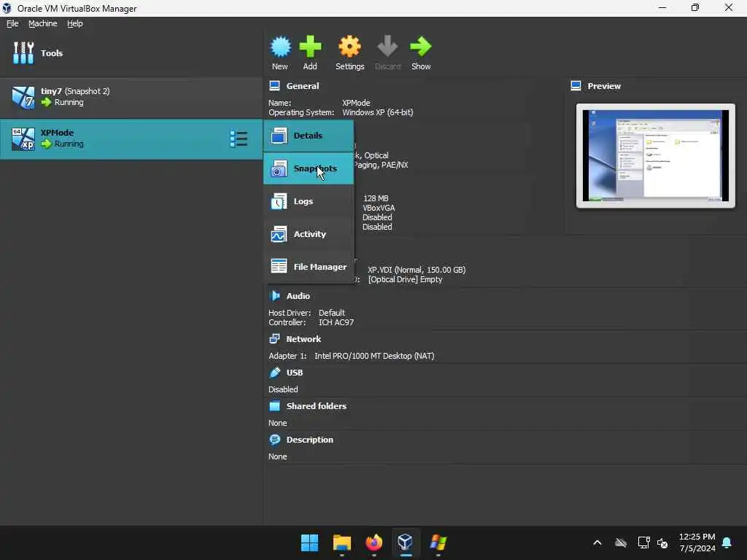This screenshot has height=560, width=747.
Task: Click the Audio section heading
Action: 298,296
